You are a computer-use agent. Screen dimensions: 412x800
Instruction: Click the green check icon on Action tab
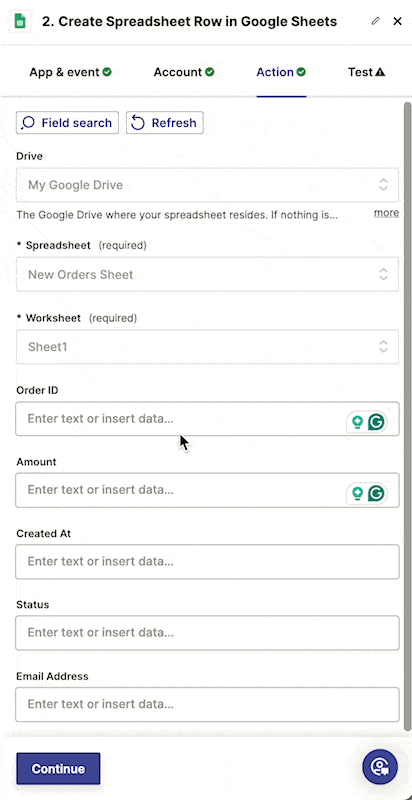point(301,72)
